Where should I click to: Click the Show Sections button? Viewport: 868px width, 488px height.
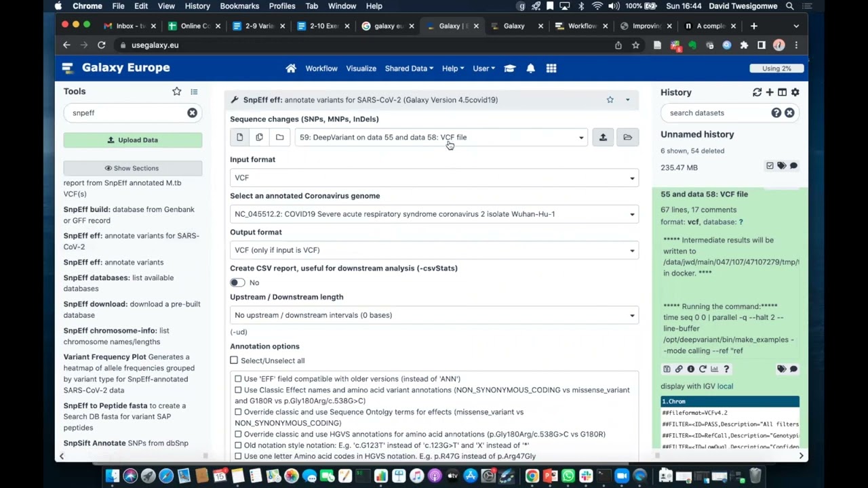(133, 168)
